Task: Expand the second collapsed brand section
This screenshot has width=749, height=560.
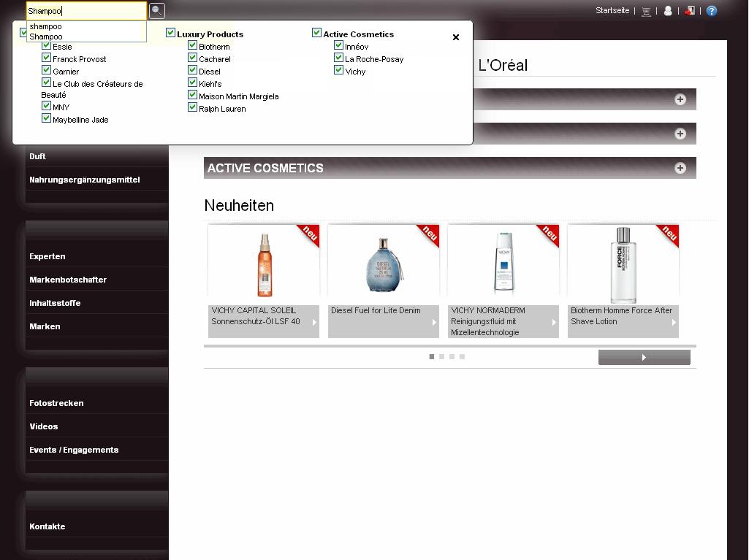Action: (680, 134)
